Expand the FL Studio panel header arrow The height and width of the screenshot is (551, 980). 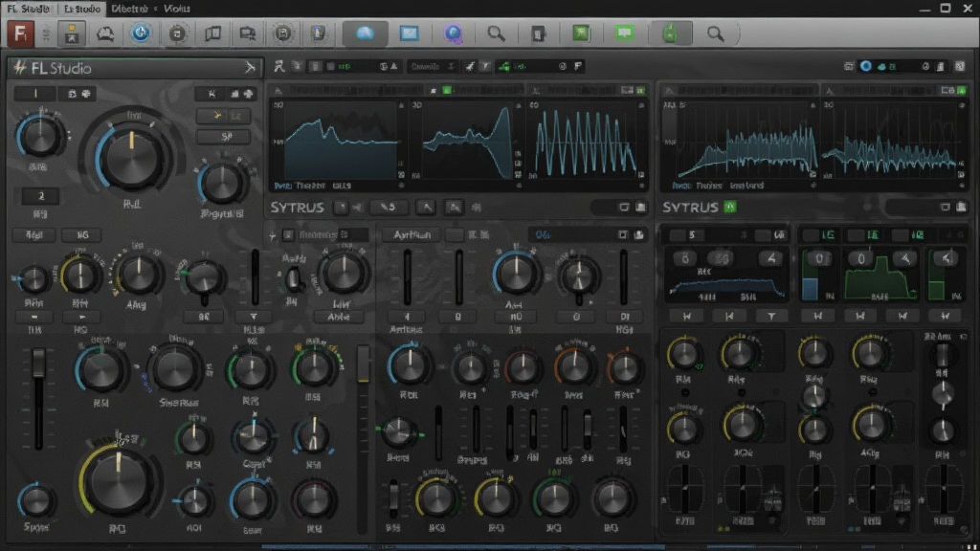pos(250,68)
